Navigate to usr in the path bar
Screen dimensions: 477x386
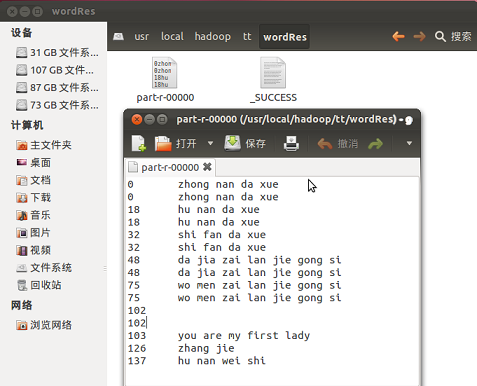(x=142, y=36)
